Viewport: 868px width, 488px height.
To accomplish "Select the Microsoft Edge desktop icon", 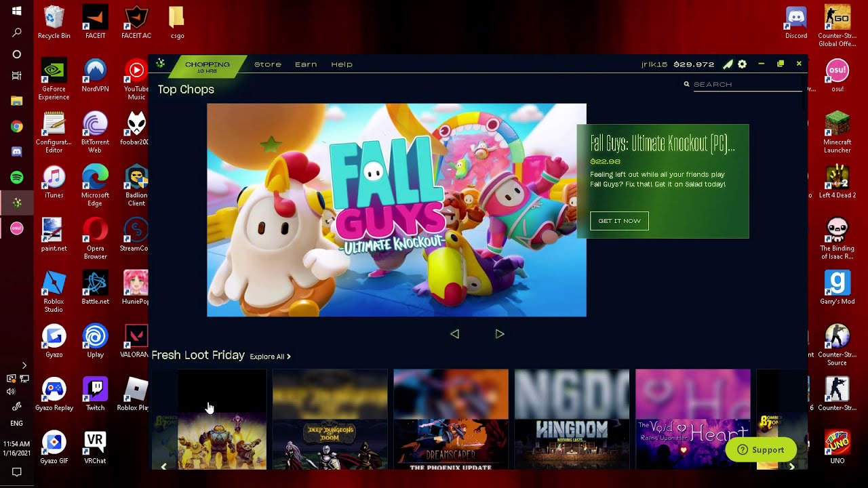I will [x=95, y=186].
